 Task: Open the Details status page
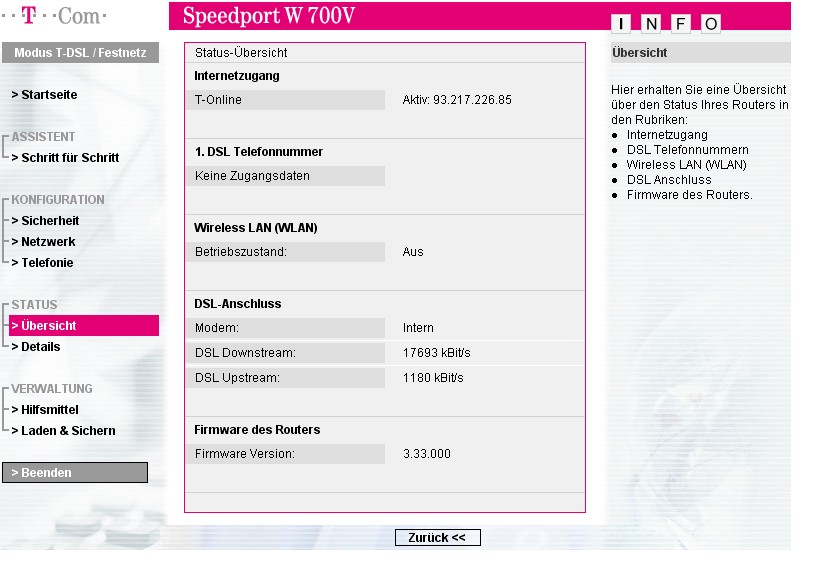click(36, 347)
